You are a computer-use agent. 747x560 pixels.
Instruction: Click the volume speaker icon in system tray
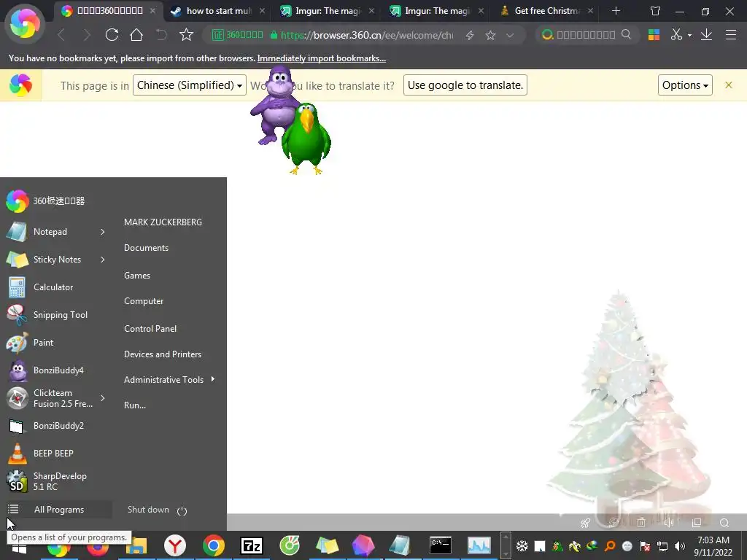point(680,545)
